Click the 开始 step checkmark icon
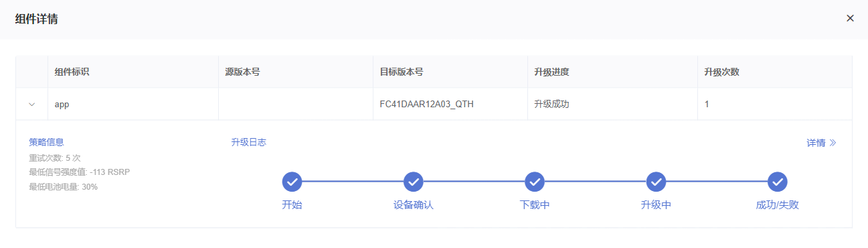This screenshot has width=868, height=248. coord(292,182)
